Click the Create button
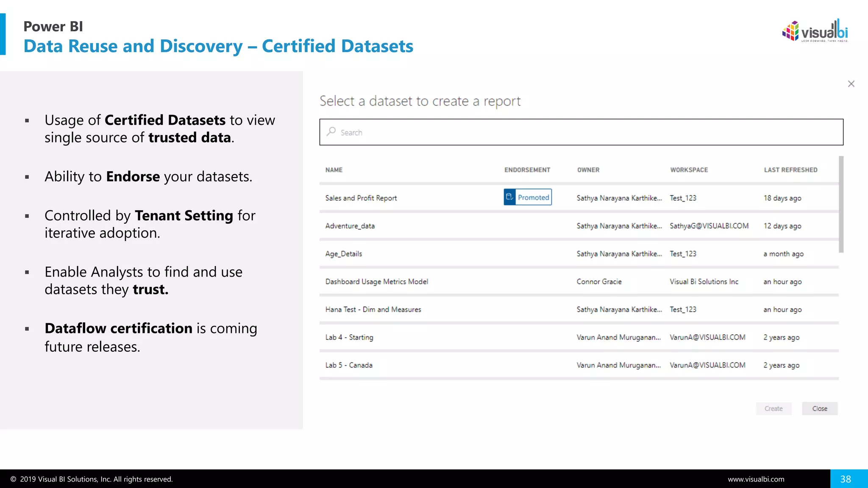868x488 pixels. pyautogui.click(x=773, y=408)
